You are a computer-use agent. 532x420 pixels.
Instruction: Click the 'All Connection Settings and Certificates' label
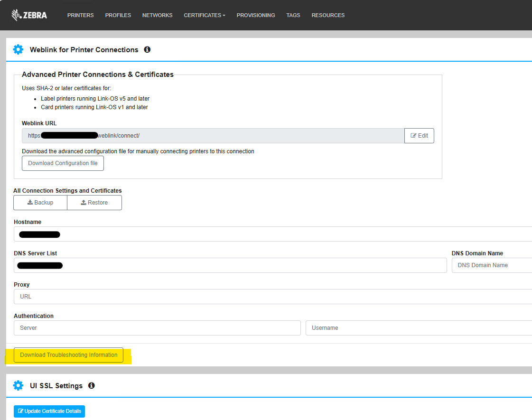coord(67,191)
